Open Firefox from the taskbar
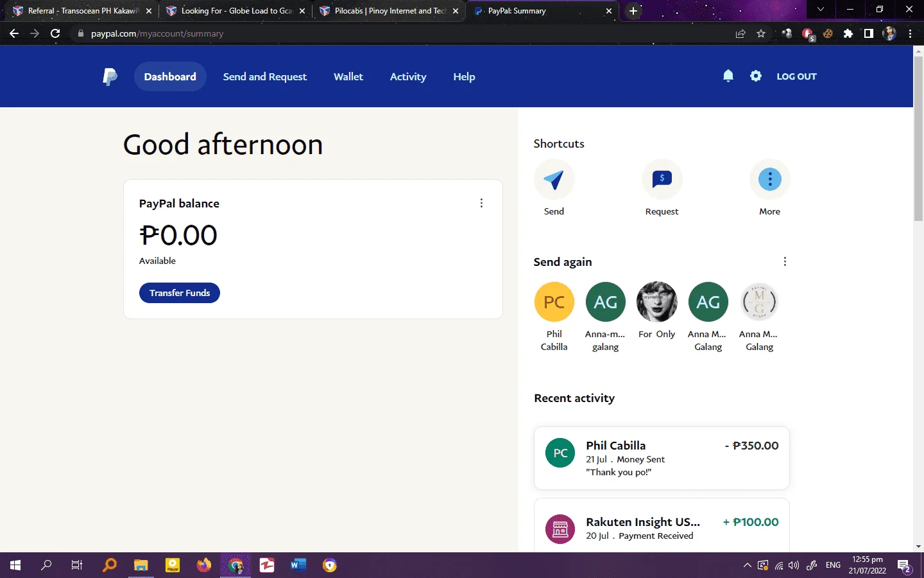 [x=204, y=565]
